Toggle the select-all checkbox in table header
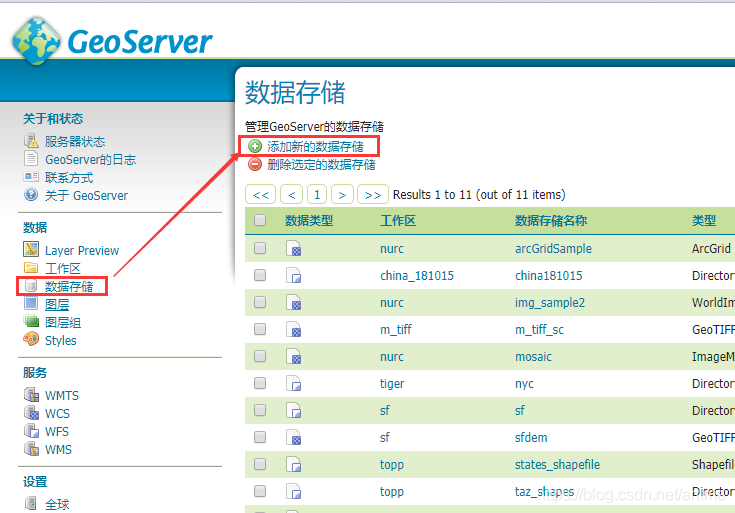This screenshot has height=513, width=735. coord(260,221)
